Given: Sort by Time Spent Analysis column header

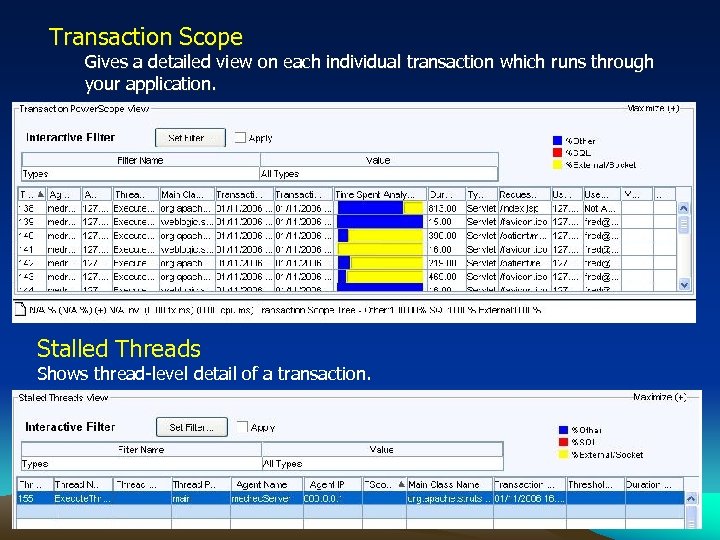Looking at the screenshot, I should pos(380,194).
